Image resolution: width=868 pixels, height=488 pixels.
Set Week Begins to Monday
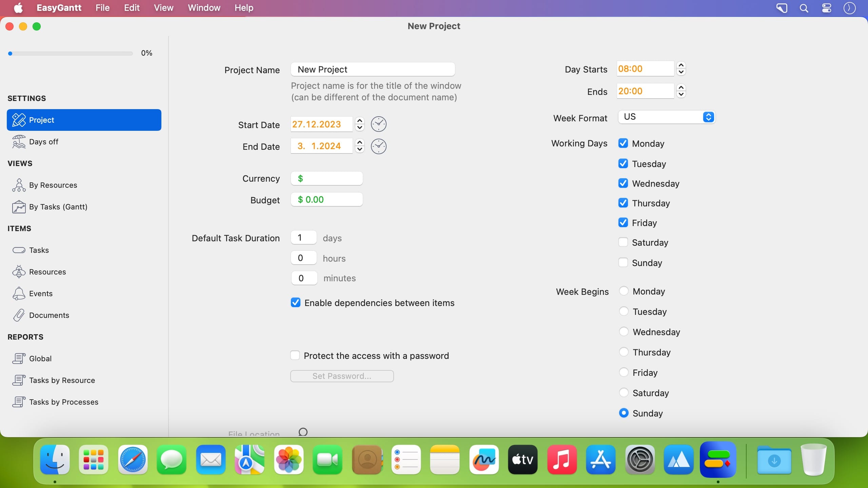[x=624, y=291]
